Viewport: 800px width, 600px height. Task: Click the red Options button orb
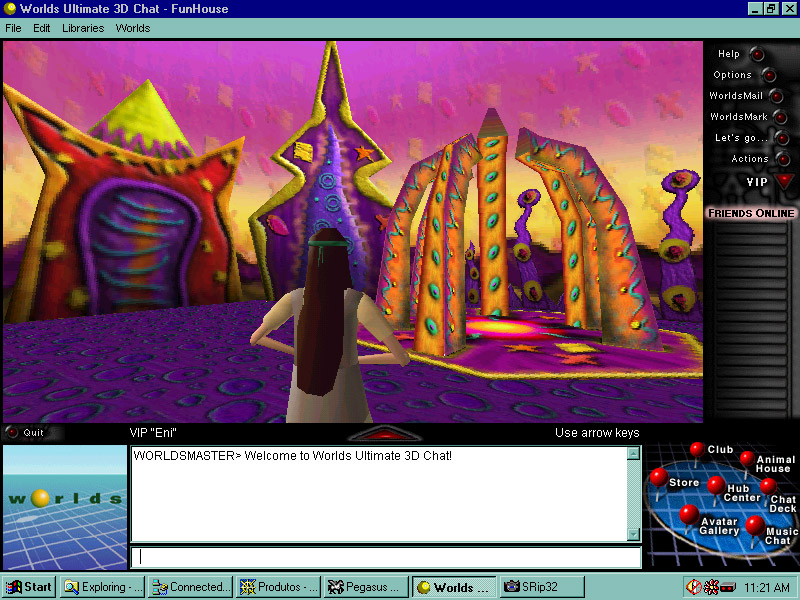(x=769, y=76)
